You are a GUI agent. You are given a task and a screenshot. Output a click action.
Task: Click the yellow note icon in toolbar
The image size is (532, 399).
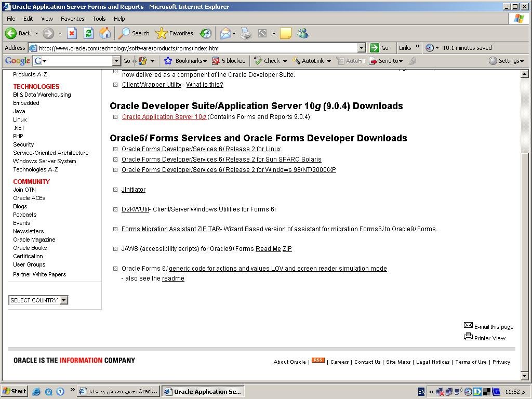pos(285,33)
